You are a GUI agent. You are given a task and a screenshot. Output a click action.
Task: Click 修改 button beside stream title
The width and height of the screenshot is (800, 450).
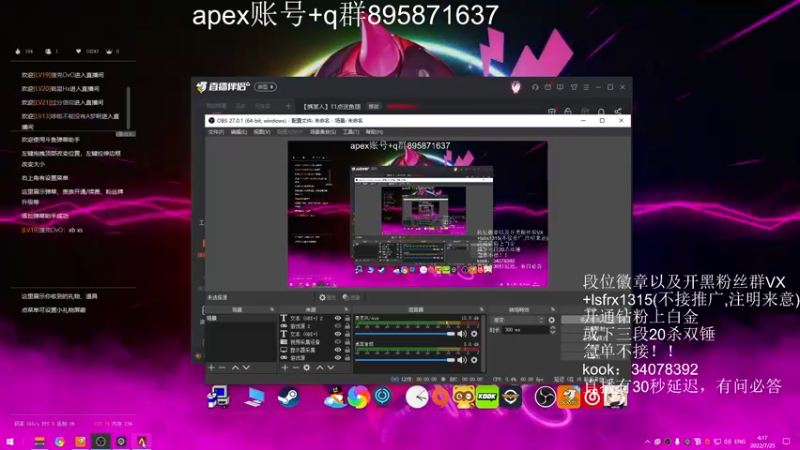(374, 107)
